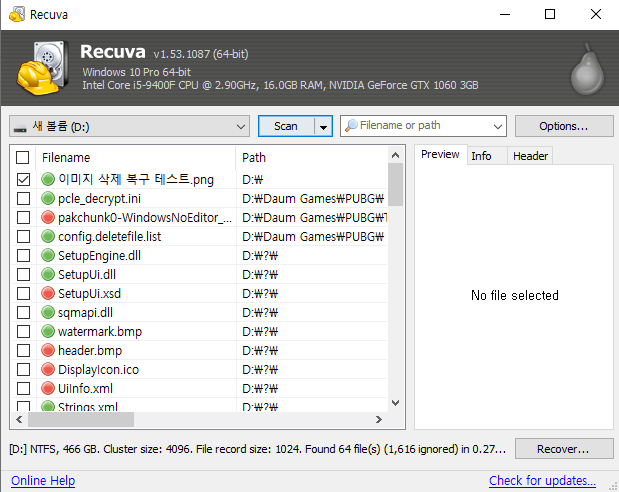
Task: Click the scroll down arrow of file list
Action: pos(395,403)
